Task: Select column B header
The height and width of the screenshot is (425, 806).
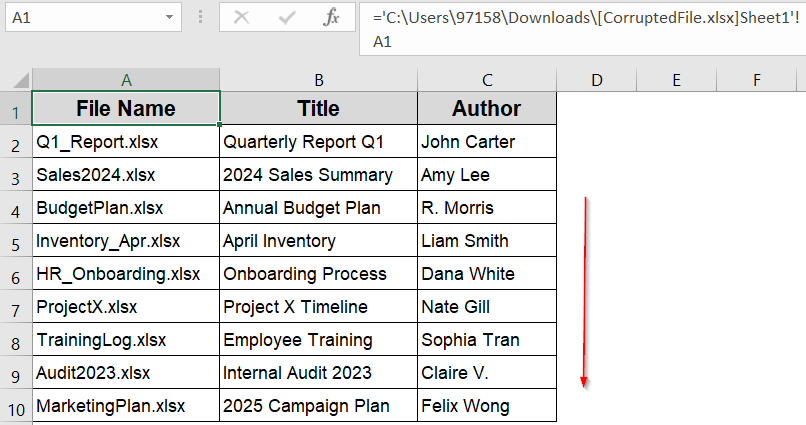Action: click(319, 80)
